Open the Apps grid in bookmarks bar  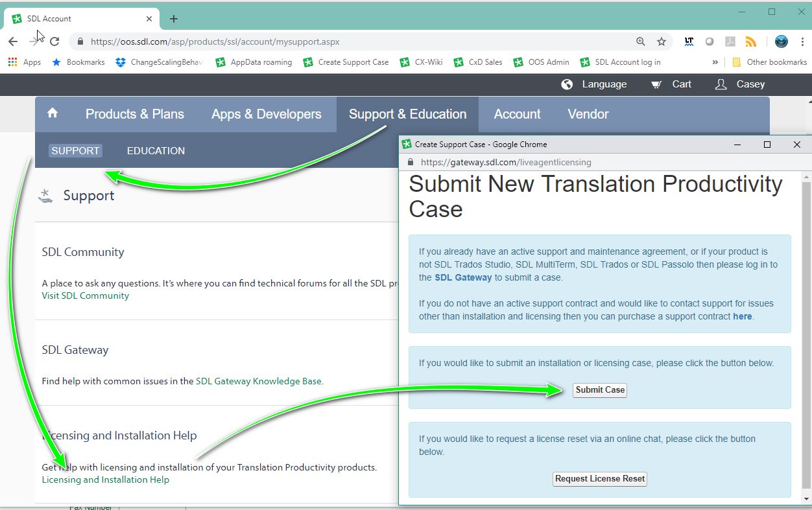(x=13, y=62)
